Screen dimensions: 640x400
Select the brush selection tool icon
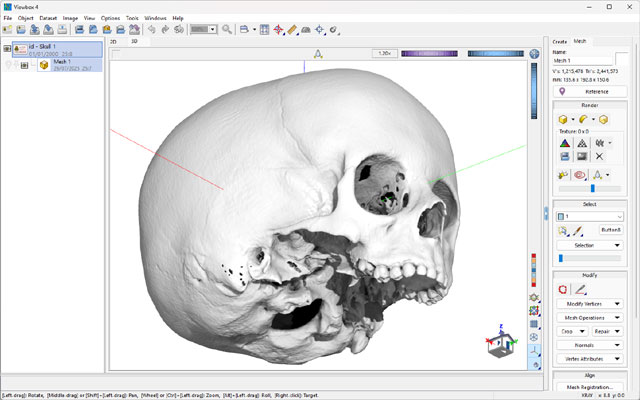click(577, 230)
